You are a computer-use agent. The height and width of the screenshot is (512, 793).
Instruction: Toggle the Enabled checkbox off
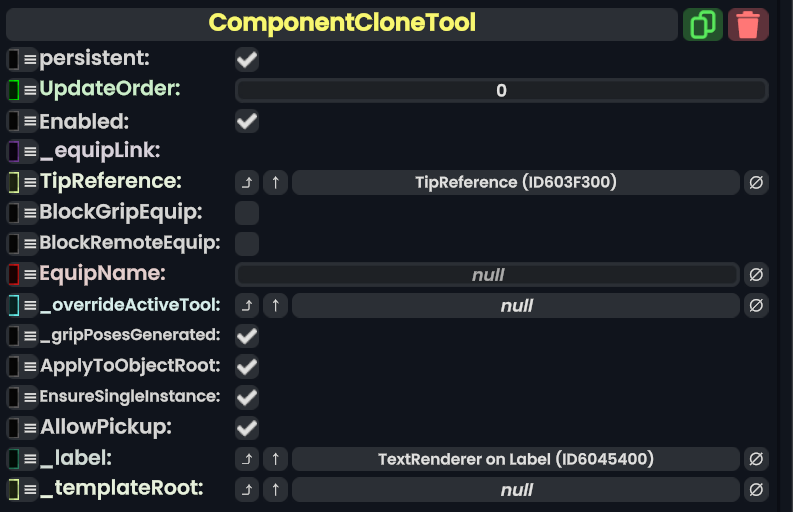click(247, 122)
